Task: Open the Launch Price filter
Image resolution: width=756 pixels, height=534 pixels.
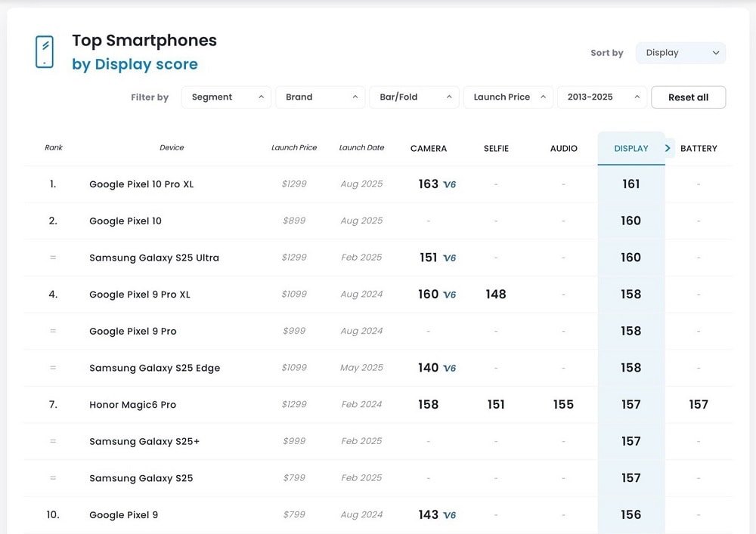Action: (x=508, y=97)
